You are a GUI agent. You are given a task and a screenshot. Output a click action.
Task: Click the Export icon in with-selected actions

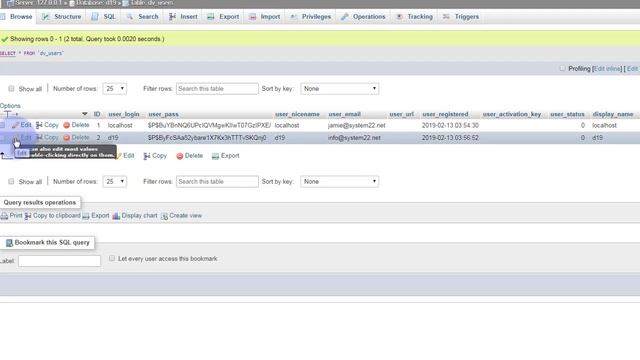point(215,156)
